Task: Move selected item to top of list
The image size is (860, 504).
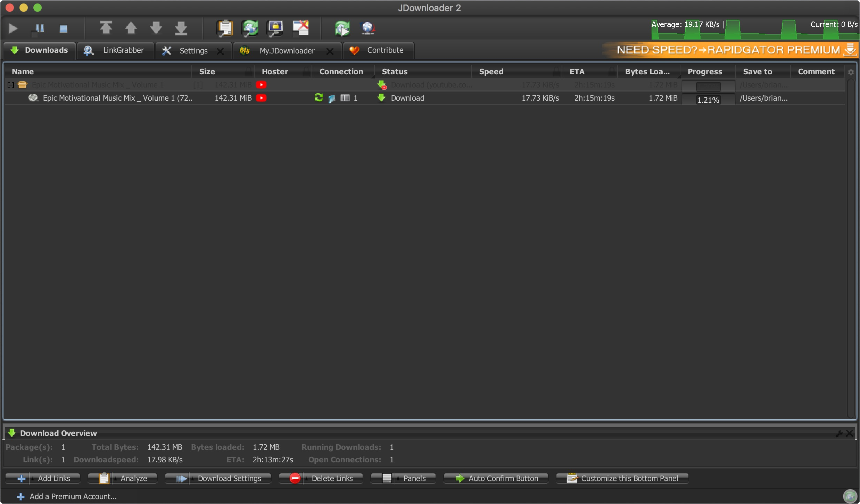Action: [x=106, y=28]
